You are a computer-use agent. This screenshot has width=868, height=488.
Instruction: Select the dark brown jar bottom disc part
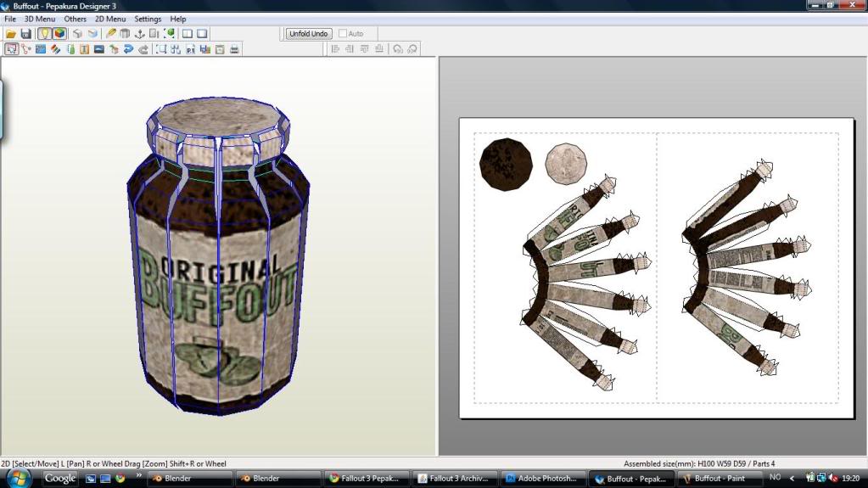coord(506,165)
